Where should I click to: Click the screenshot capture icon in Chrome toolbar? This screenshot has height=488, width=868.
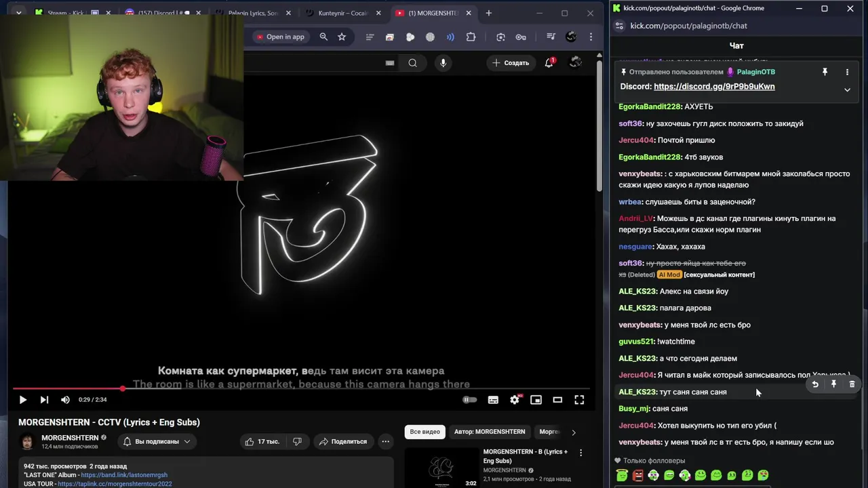click(x=500, y=37)
